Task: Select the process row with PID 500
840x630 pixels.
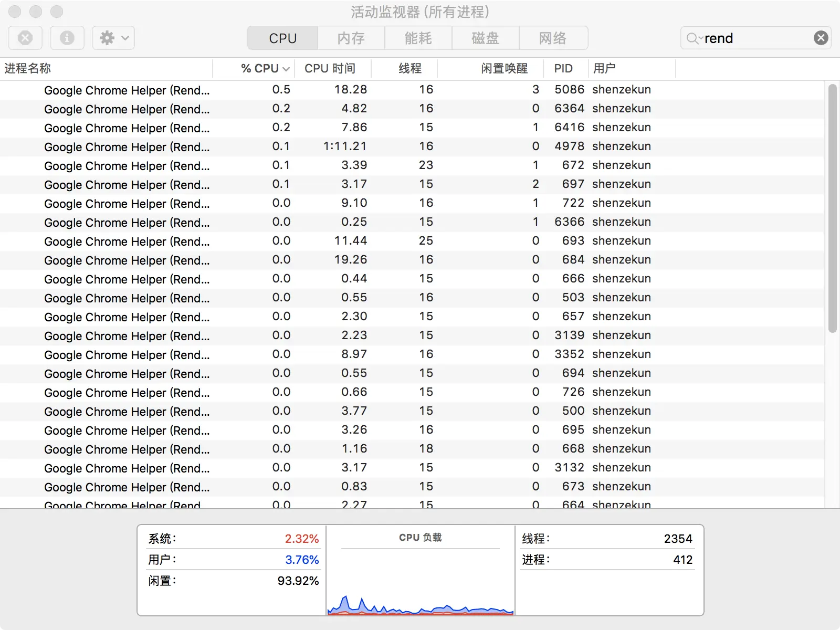Action: click(x=412, y=411)
